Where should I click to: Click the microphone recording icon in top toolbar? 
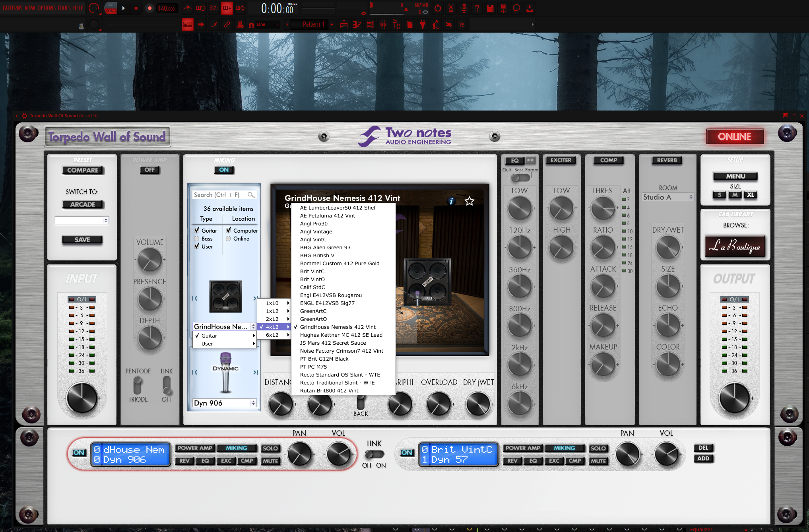(464, 8)
